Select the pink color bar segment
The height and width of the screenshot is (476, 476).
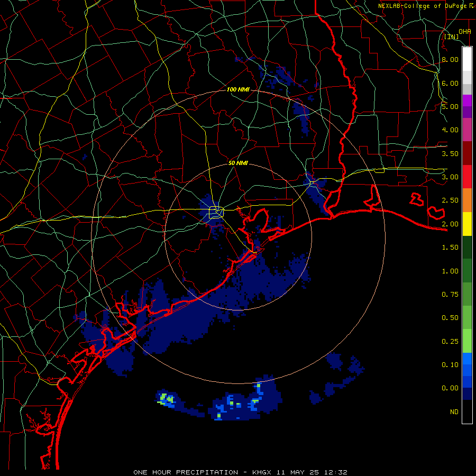tap(467, 130)
